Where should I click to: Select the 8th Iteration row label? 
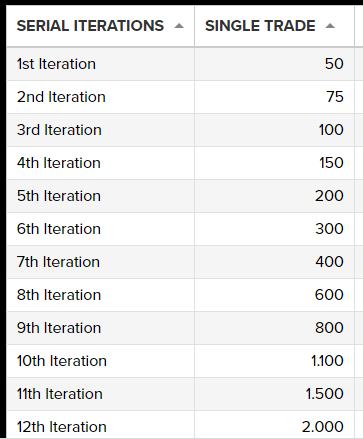point(59,295)
